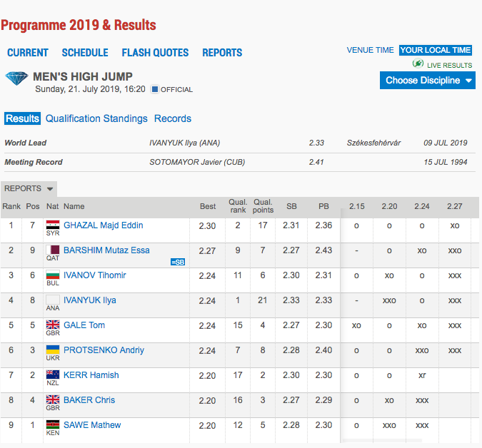
Task: Click the green Live Results icon
Action: point(418,64)
